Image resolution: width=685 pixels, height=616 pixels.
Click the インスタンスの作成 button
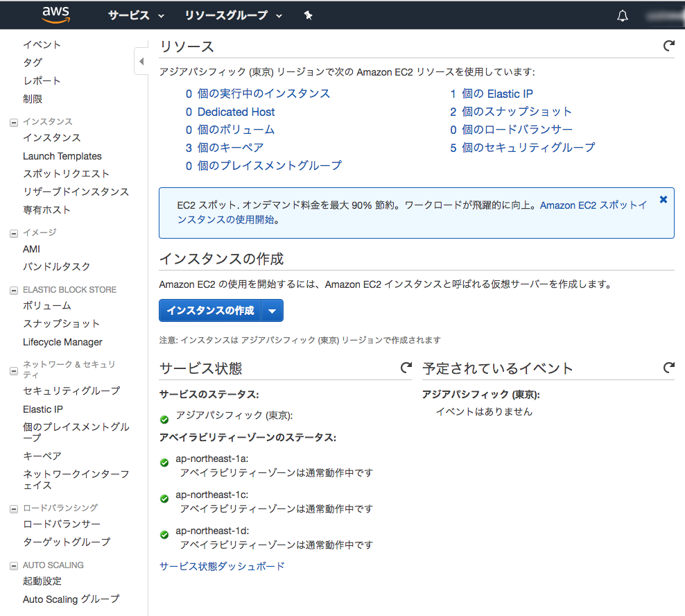pos(210,311)
